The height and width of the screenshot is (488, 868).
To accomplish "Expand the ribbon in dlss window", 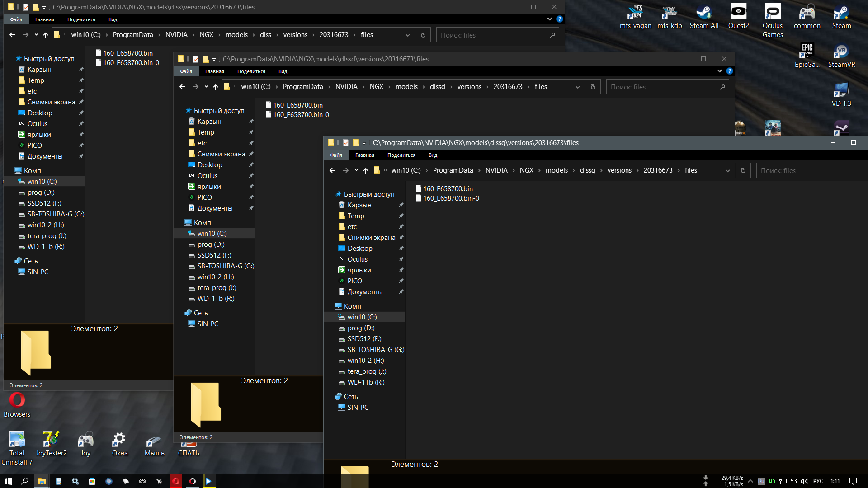I will [549, 19].
